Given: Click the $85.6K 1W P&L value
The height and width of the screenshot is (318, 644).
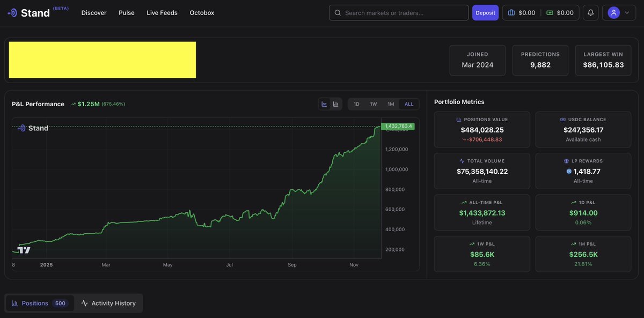Looking at the screenshot, I should pyautogui.click(x=482, y=254).
